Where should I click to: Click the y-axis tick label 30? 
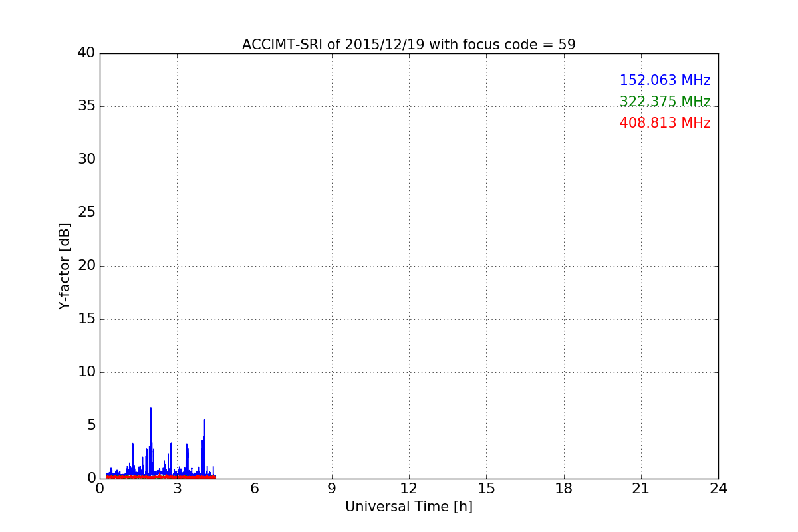tap(86, 160)
